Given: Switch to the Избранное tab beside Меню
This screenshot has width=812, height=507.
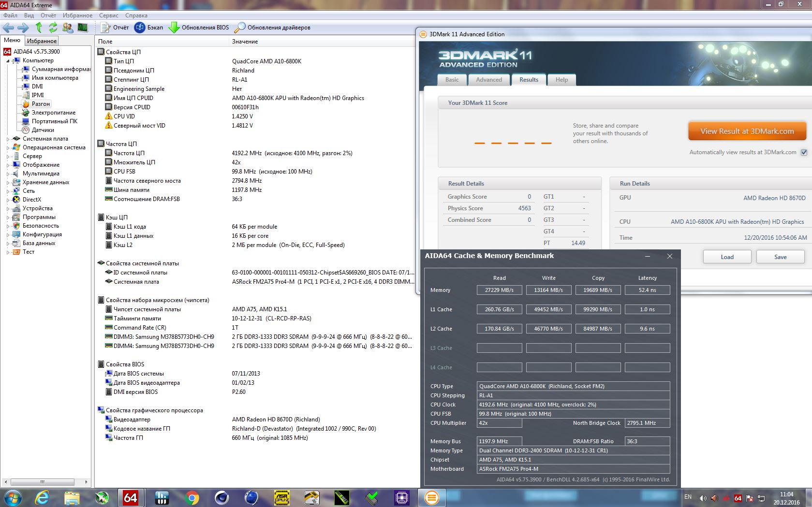Looking at the screenshot, I should pos(42,41).
